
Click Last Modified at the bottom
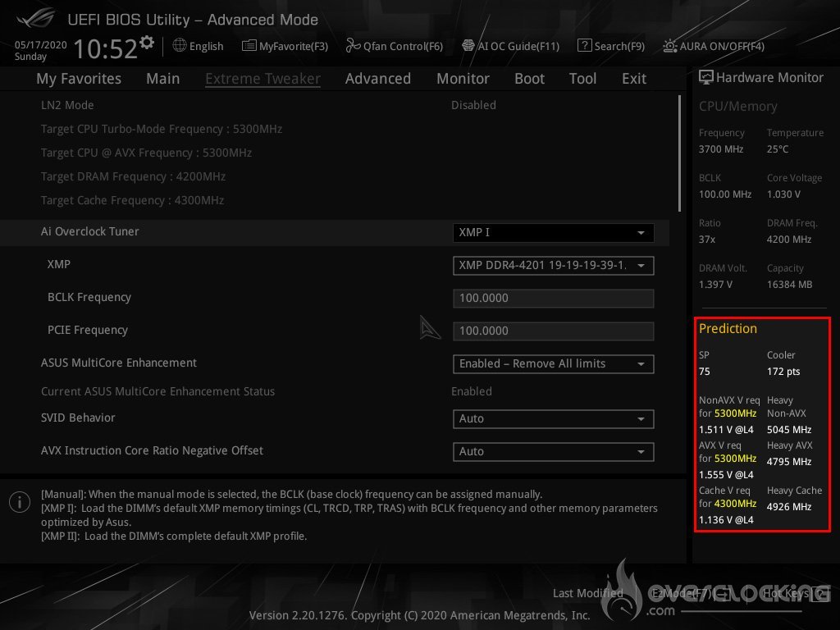(587, 593)
